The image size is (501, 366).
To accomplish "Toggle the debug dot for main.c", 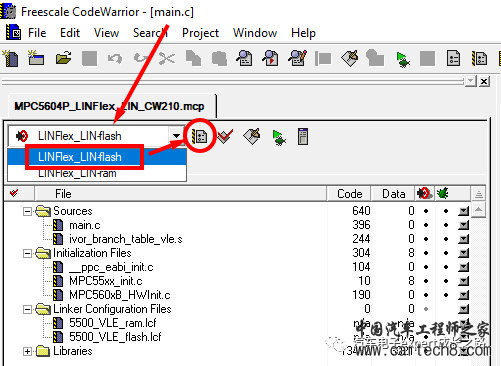I will point(446,225).
